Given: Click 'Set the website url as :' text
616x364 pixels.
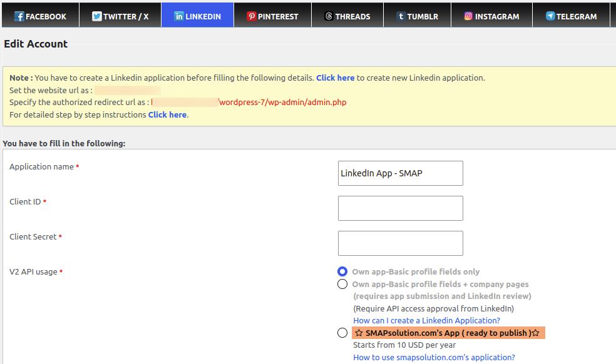Looking at the screenshot, I should [51, 90].
